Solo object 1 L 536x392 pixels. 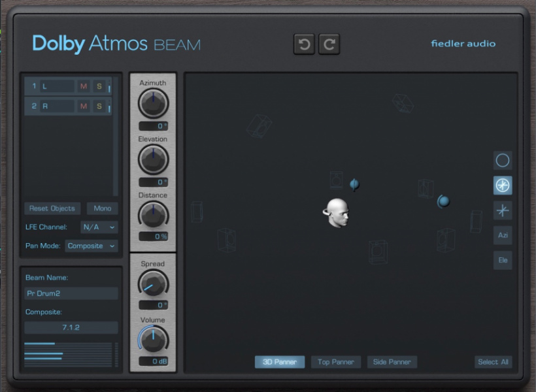[99, 86]
